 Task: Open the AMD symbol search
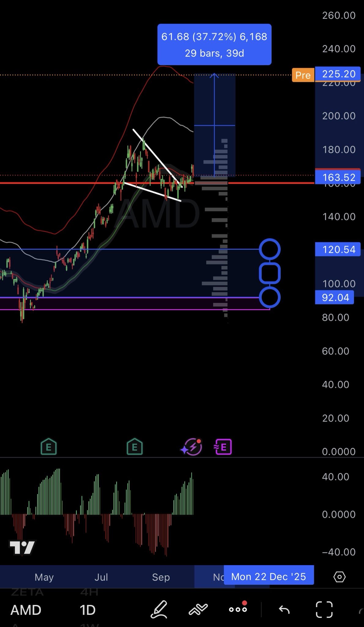26,610
